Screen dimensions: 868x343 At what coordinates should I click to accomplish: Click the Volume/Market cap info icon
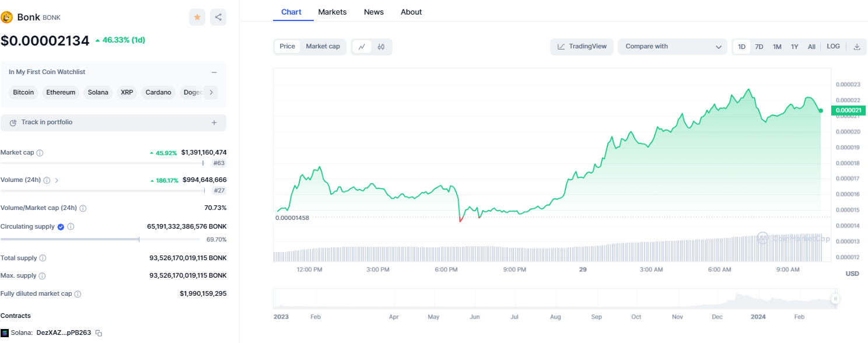click(83, 208)
